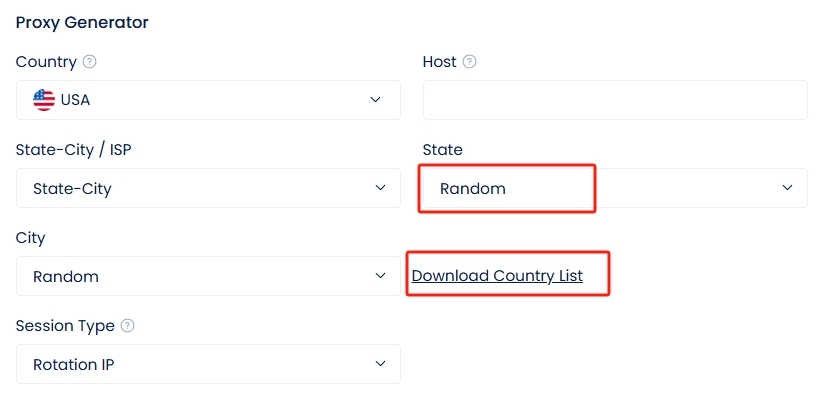Expand the Country dropdown chevron
This screenshot has width=831, height=394.
coord(375,100)
